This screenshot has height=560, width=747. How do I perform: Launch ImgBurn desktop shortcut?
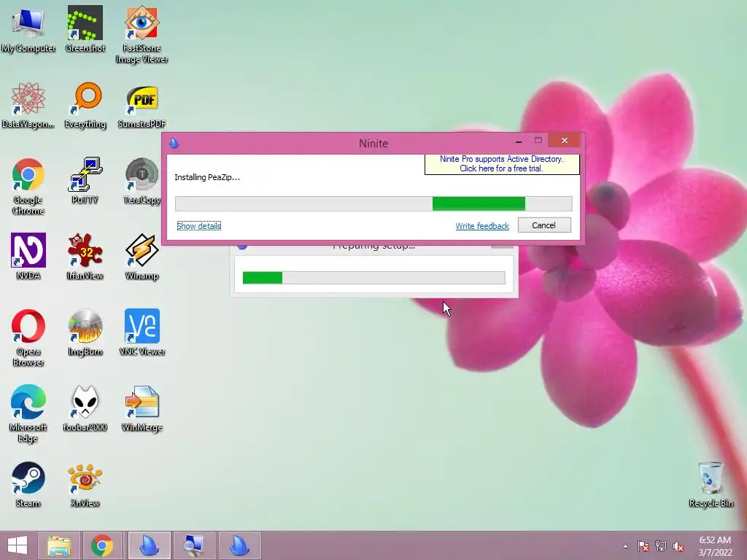click(85, 332)
